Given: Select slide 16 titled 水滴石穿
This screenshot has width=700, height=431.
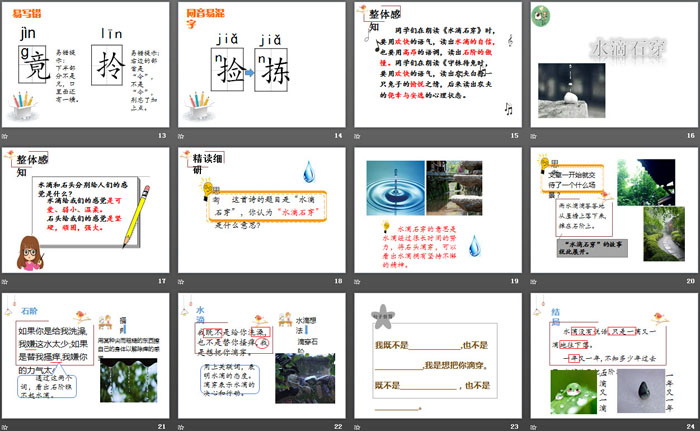Looking at the screenshot, I should coord(612,65).
